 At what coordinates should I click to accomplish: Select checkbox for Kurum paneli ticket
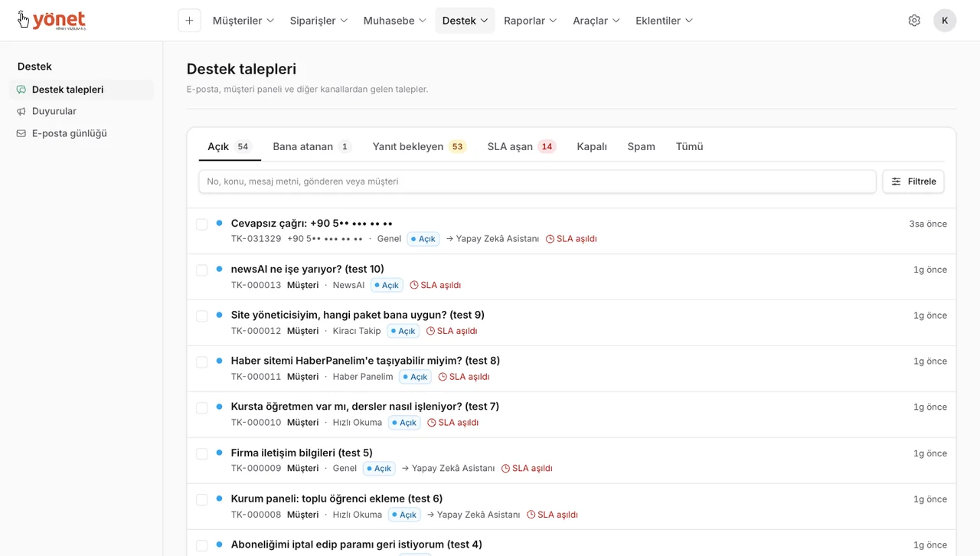pos(202,500)
